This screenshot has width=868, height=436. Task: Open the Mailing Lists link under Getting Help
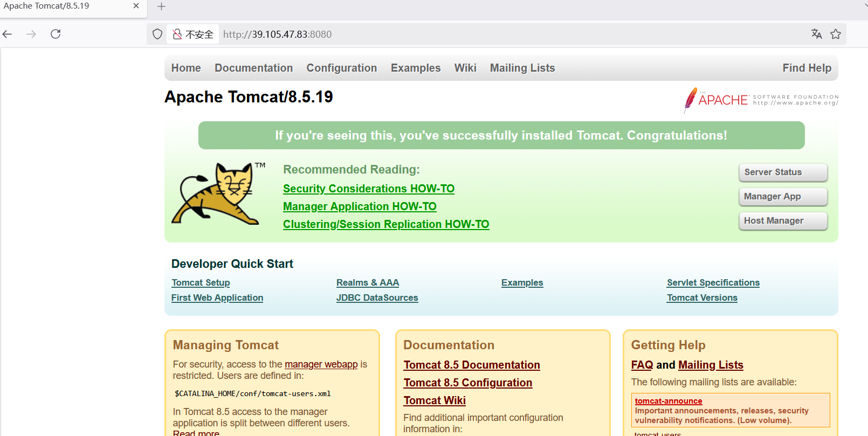711,365
